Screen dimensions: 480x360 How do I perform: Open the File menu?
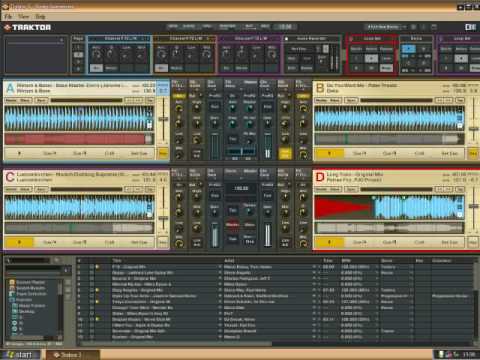pyautogui.click(x=8, y=16)
